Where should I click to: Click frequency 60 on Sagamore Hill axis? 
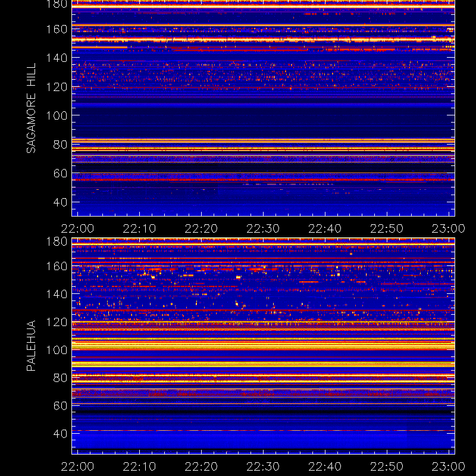pos(61,173)
